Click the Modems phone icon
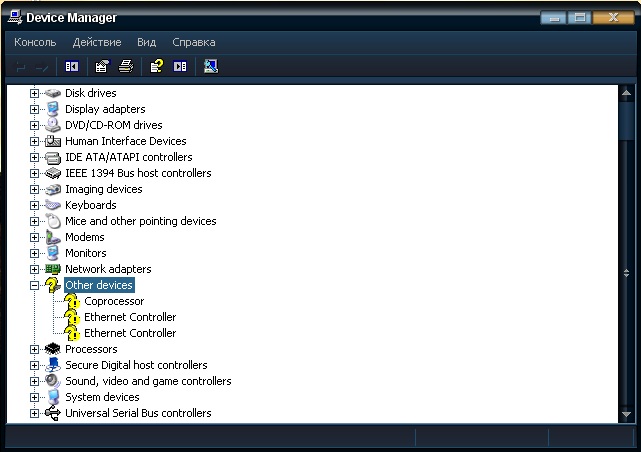The image size is (641, 452). (53, 237)
